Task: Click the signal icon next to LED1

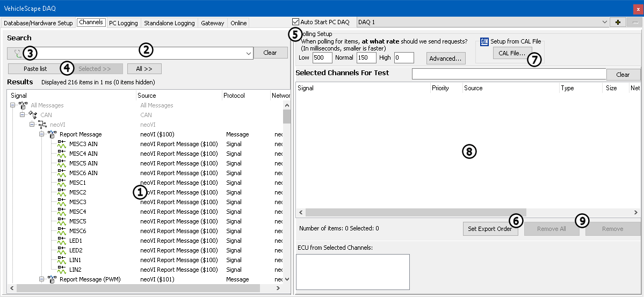Action: (x=62, y=241)
